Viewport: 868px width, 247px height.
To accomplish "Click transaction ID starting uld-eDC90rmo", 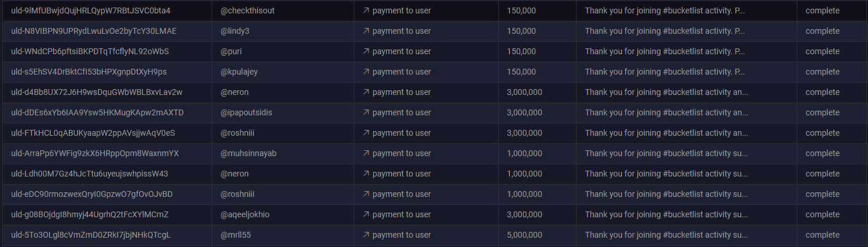I will pos(92,194).
